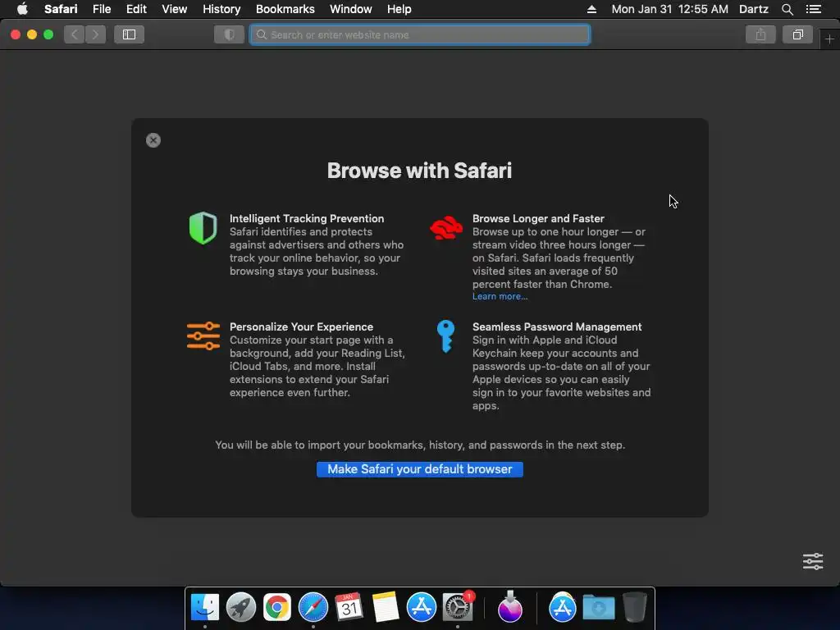Viewport: 840px width, 630px height.
Task: Open the History menu
Action: tap(221, 9)
